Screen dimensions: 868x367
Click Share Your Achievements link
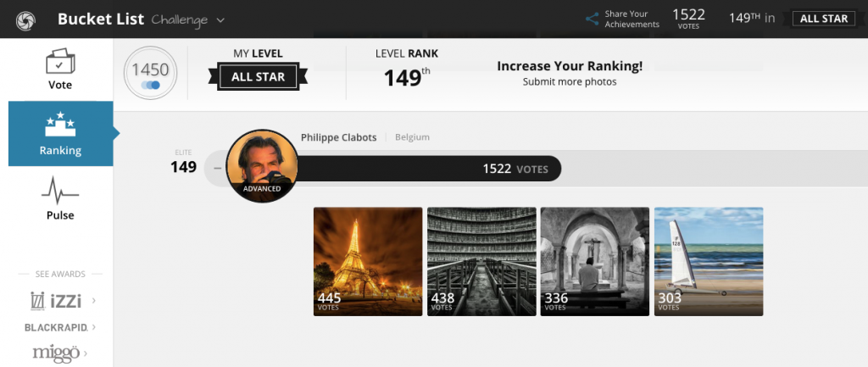(632, 19)
